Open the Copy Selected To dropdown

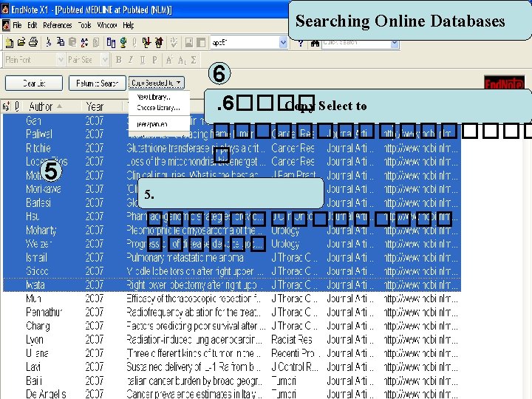pyautogui.click(x=157, y=83)
